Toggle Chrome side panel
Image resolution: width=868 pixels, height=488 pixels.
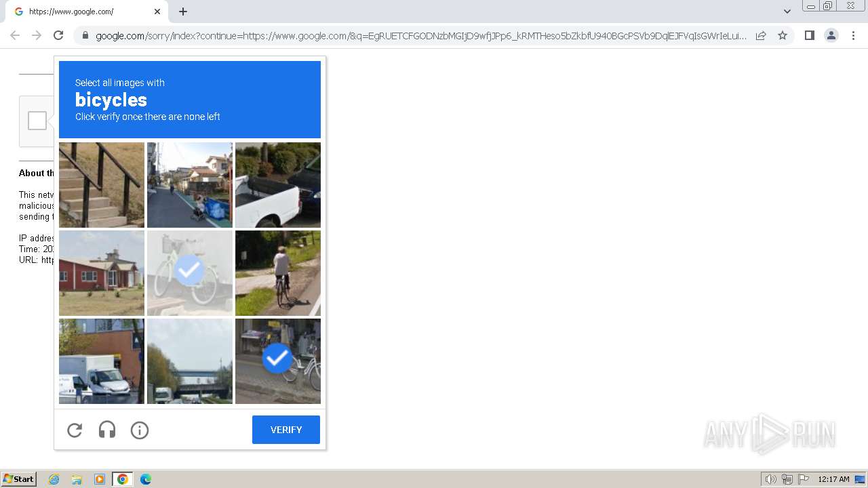coord(809,35)
